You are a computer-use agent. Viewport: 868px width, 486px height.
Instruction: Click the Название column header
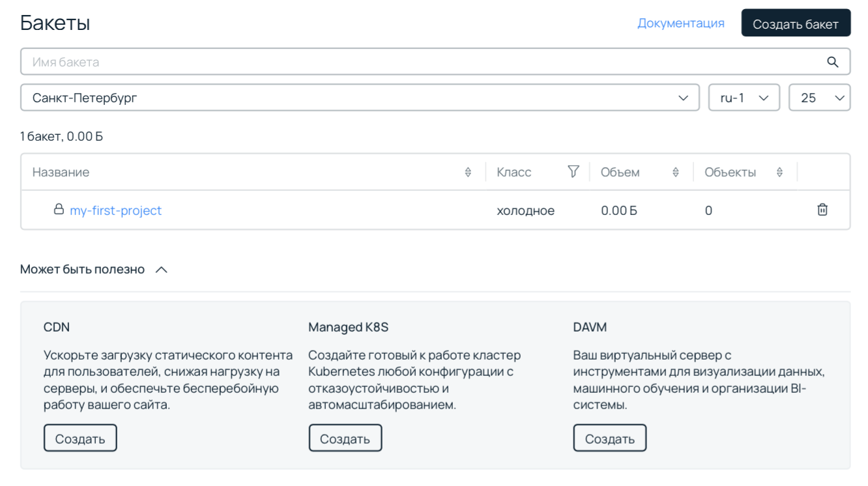pos(61,173)
